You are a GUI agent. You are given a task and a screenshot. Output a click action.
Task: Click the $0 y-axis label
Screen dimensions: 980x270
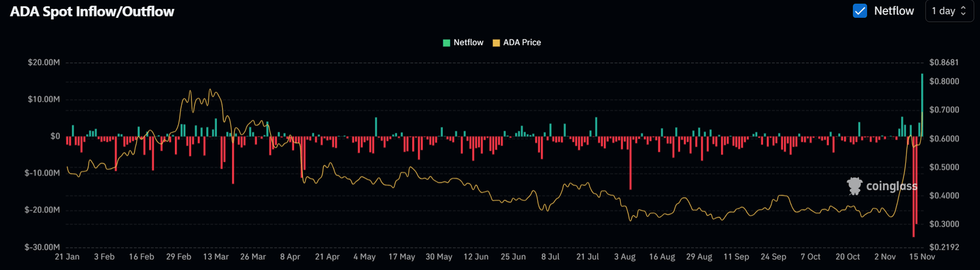click(x=55, y=137)
